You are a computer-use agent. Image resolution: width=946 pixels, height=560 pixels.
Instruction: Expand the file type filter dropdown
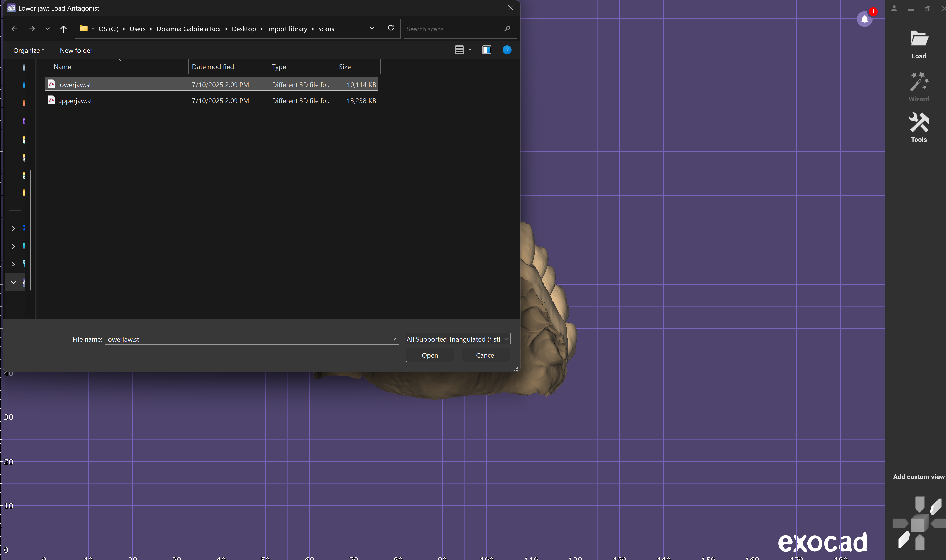(506, 339)
